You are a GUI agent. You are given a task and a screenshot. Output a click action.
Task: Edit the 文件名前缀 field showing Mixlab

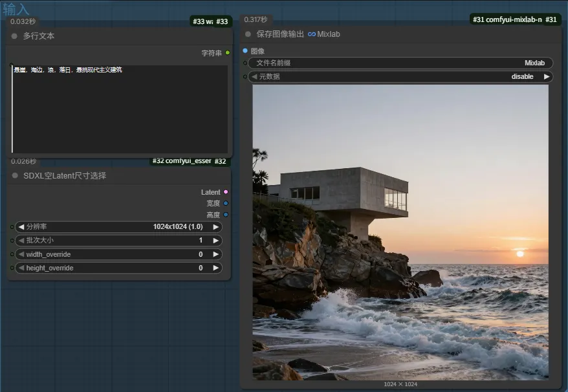[x=400, y=63]
